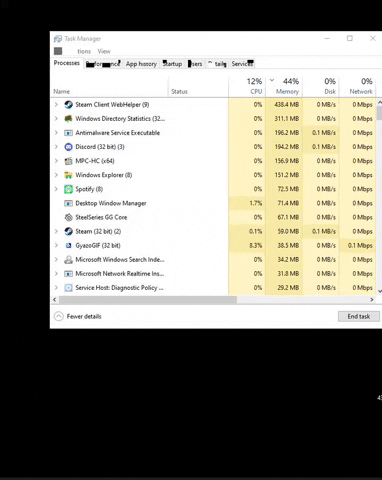382x480 pixels.
Task: Select the GyazoGIF process icon
Action: point(68,245)
